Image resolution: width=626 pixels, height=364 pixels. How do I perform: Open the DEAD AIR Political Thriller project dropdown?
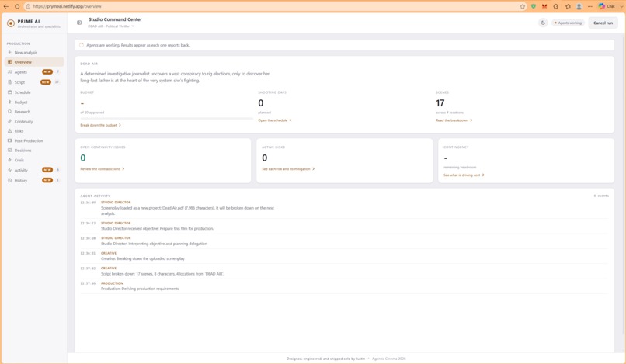point(111,26)
